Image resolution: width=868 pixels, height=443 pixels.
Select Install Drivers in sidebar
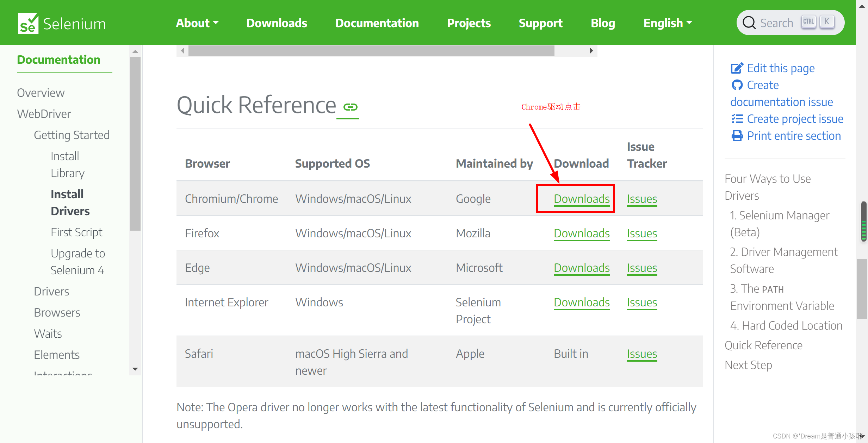point(70,202)
